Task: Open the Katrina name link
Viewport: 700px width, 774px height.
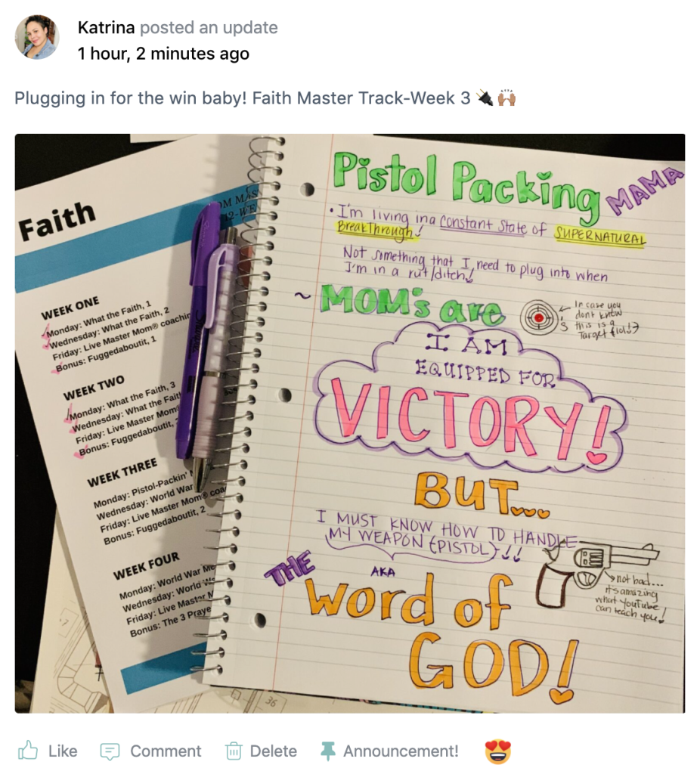Action: [106, 28]
